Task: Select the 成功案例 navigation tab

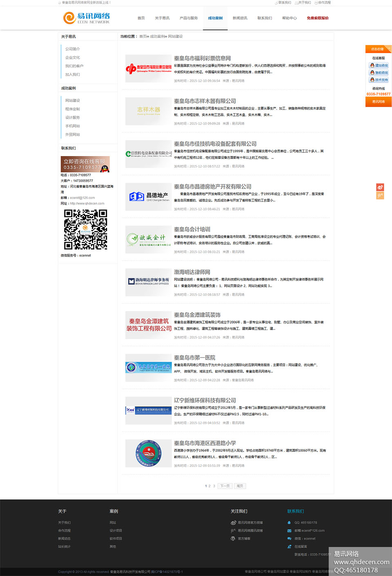Action: (x=215, y=18)
